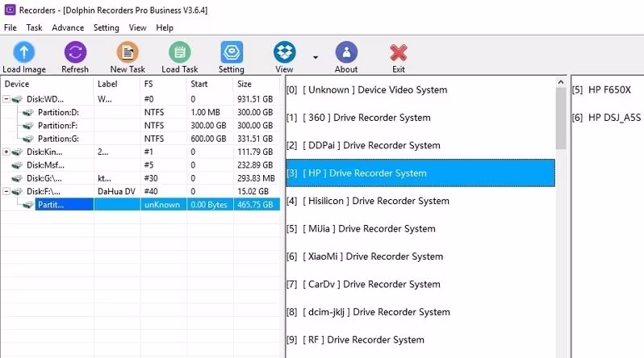Select [2] DDPai Drive Recorder System

[x=420, y=145]
